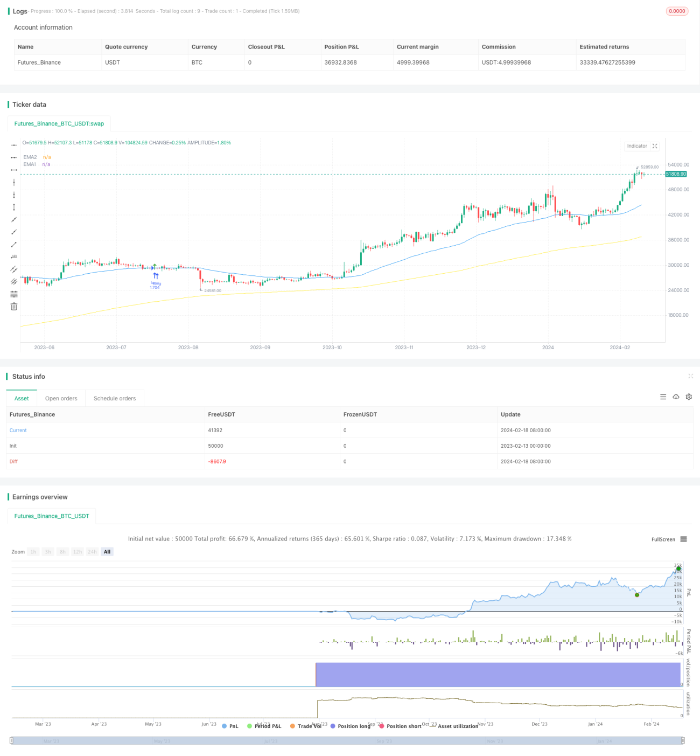
Task: Select the price line drawing tool
Action: point(14,256)
